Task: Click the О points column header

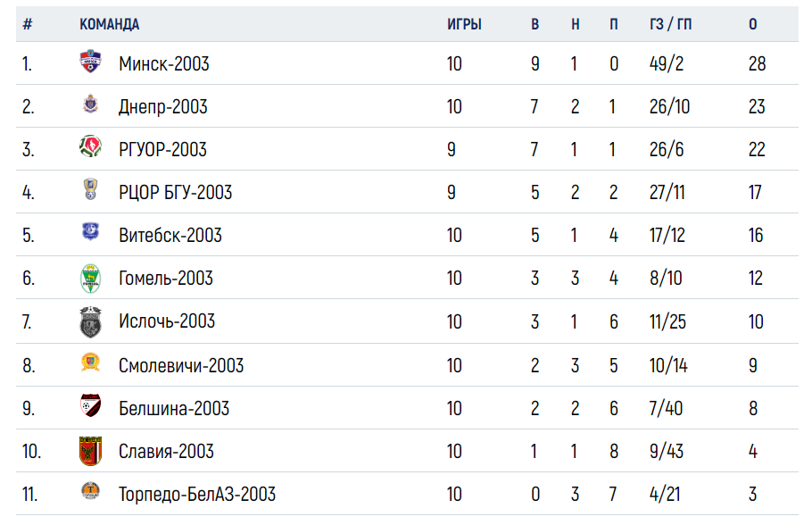Action: [752, 24]
